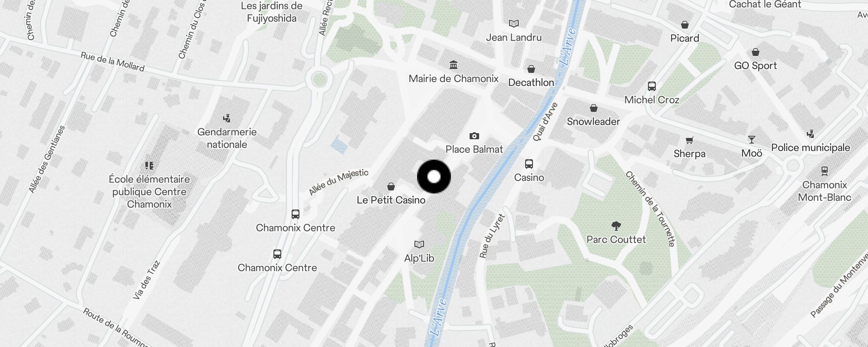Select the GO Sport shop icon
This screenshot has height=347, width=868.
pyautogui.click(x=756, y=52)
